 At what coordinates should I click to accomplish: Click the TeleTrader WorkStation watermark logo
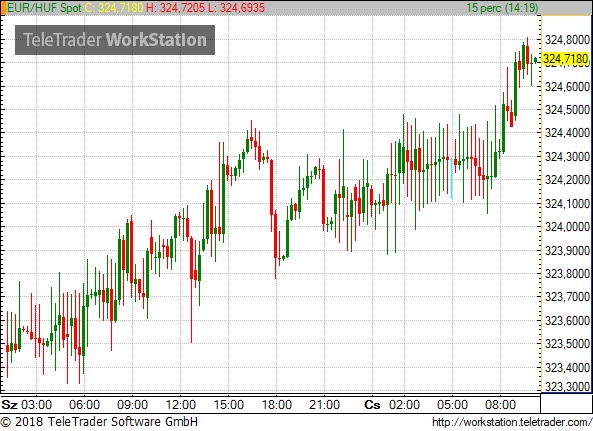[x=115, y=40]
